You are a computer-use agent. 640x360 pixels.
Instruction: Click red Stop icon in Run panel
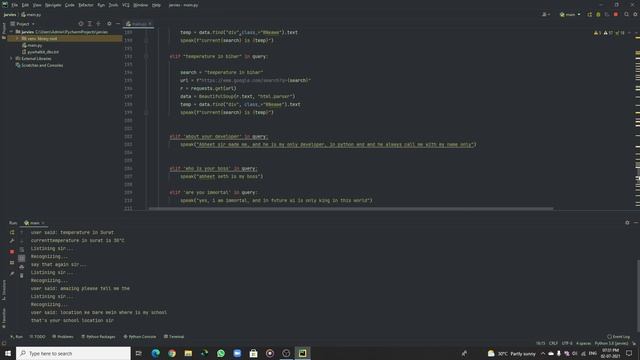(x=12, y=252)
